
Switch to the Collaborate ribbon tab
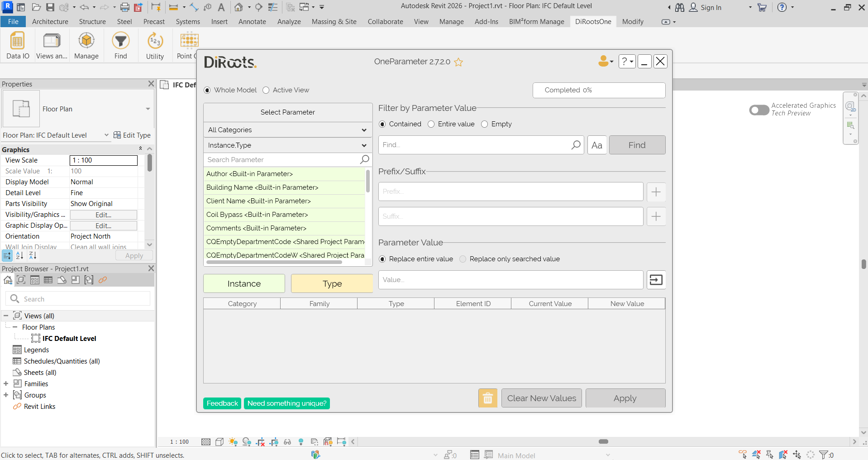click(x=385, y=21)
